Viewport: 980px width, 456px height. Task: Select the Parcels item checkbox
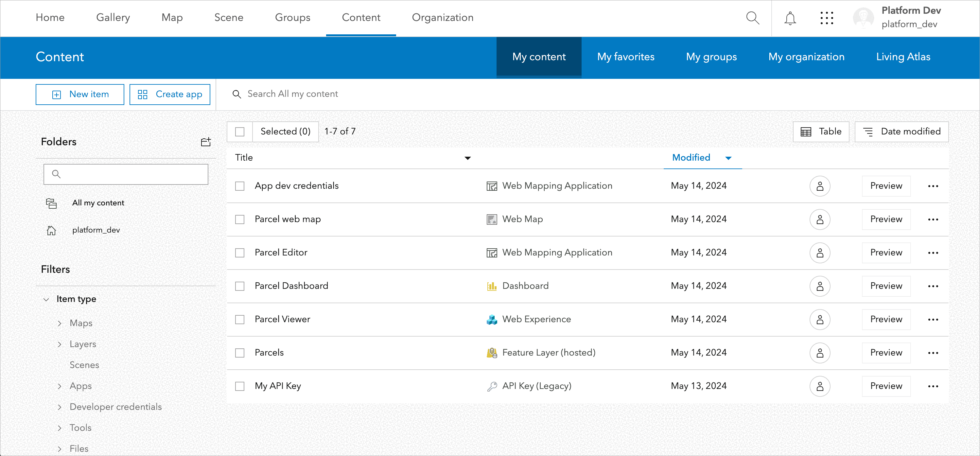point(240,353)
